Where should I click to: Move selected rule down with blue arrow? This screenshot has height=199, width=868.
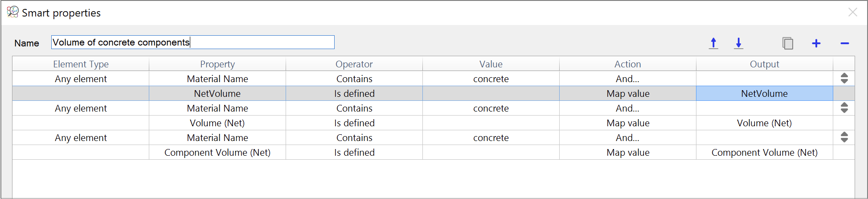coord(738,43)
